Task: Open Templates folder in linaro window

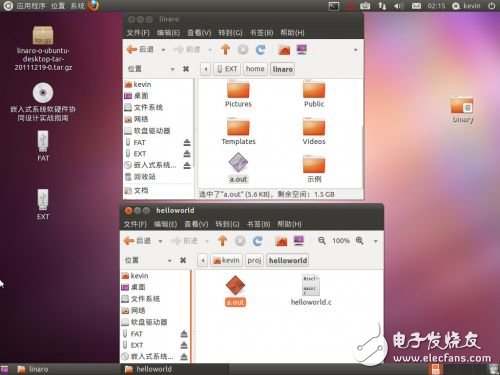Action: (x=238, y=131)
